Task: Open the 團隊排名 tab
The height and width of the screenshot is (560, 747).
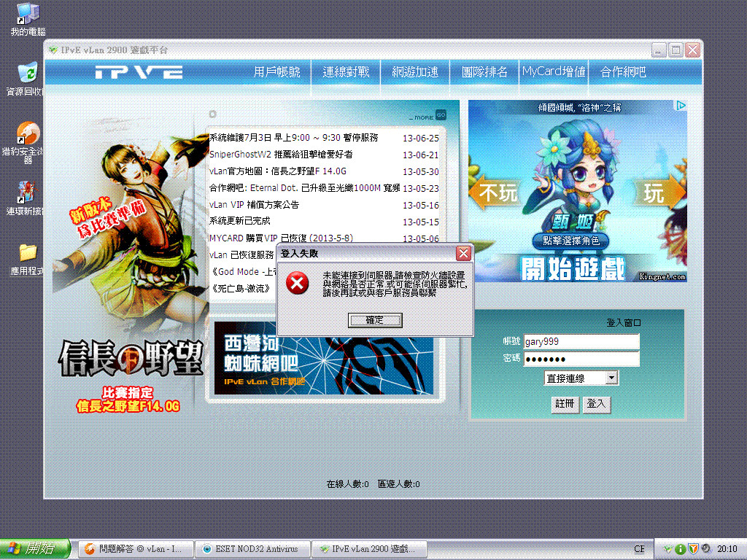Action: [484, 72]
